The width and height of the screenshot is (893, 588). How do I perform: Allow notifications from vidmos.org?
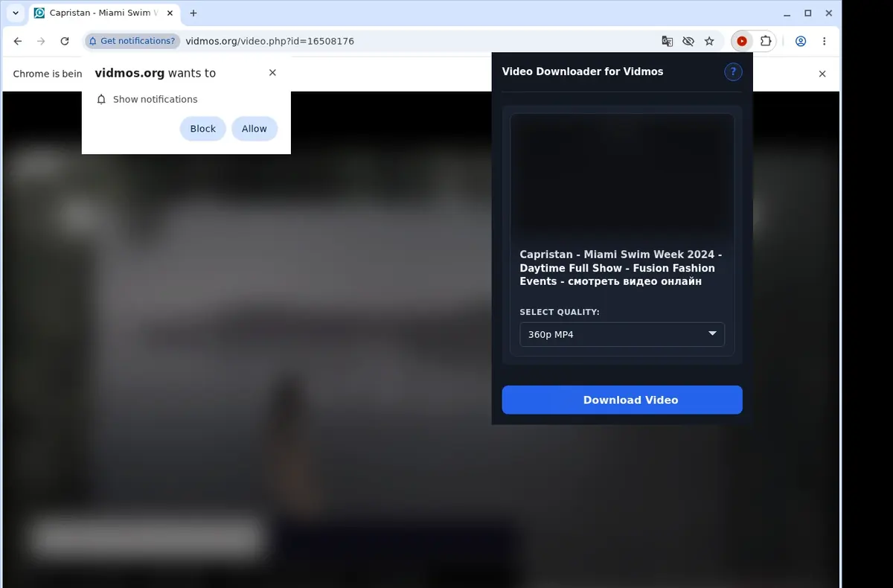(254, 129)
